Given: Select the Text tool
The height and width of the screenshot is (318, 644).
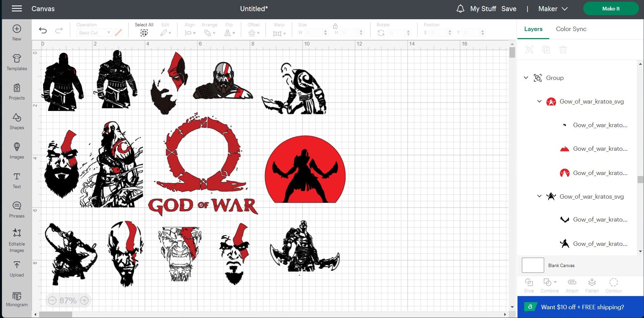Looking at the screenshot, I should point(17,180).
